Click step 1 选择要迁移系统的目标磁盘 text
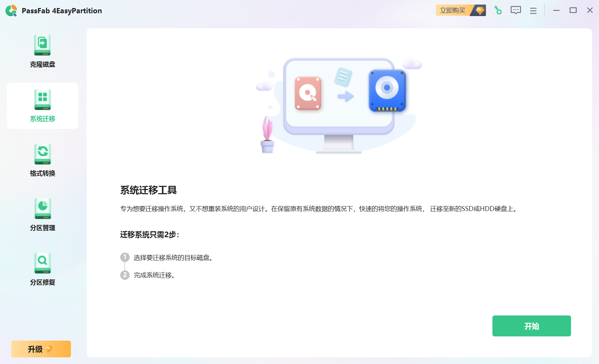Image resolution: width=599 pixels, height=364 pixels. tap(173, 257)
